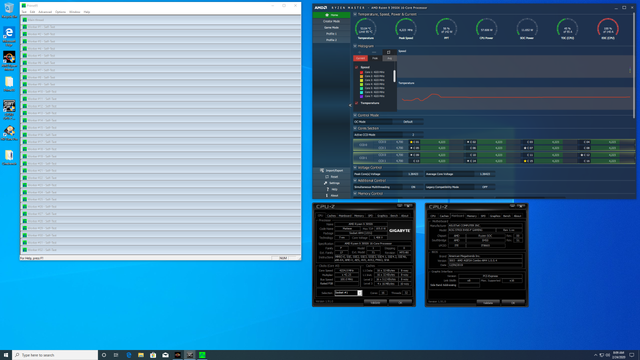This screenshot has height=360, width=640.
Task: Toggle Simultaneous Multithreading ON value
Action: 413,187
